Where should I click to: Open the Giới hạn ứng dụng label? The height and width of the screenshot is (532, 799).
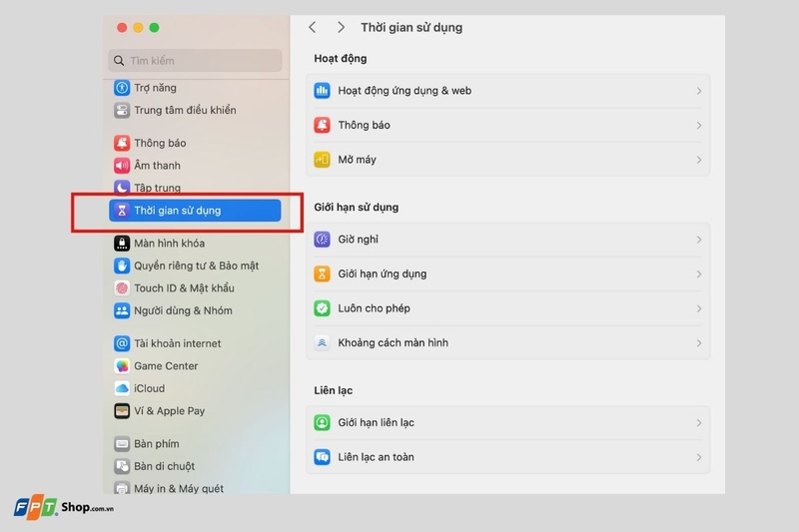[x=383, y=273]
